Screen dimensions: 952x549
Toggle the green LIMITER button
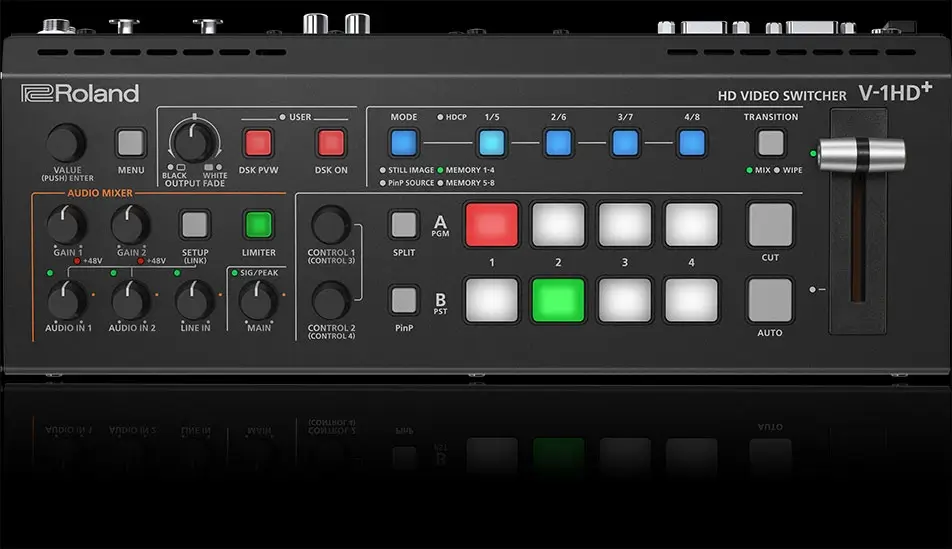259,223
